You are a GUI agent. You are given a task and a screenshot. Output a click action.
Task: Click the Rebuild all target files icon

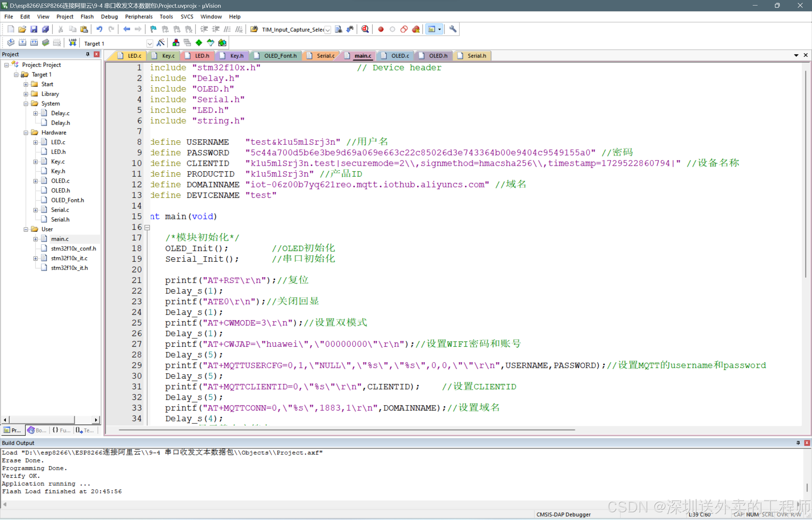coord(34,43)
